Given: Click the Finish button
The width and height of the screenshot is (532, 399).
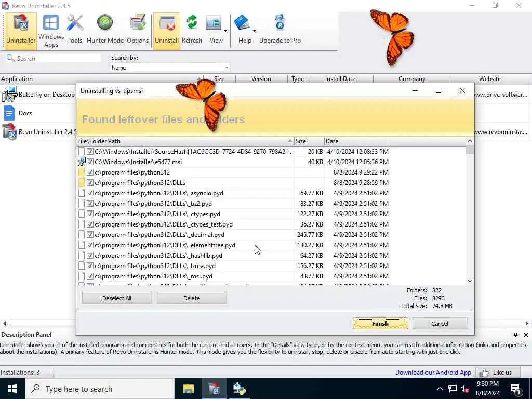Looking at the screenshot, I should pos(380,324).
